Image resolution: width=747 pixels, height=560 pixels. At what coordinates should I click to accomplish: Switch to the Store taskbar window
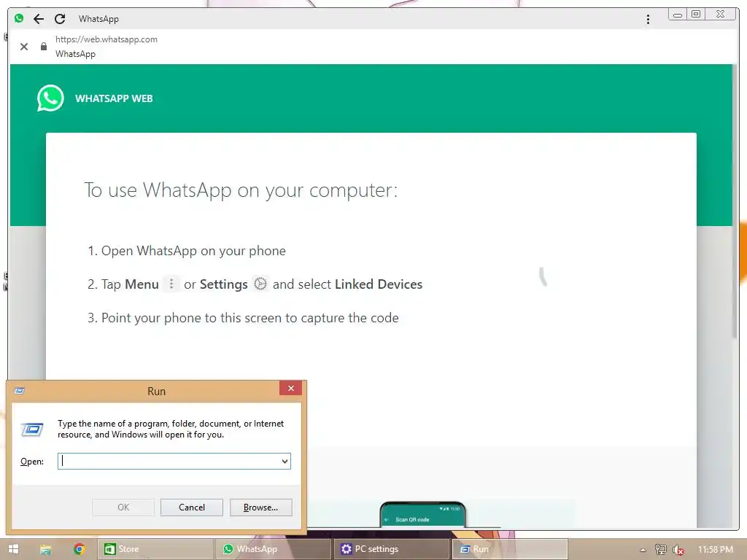[155, 549]
